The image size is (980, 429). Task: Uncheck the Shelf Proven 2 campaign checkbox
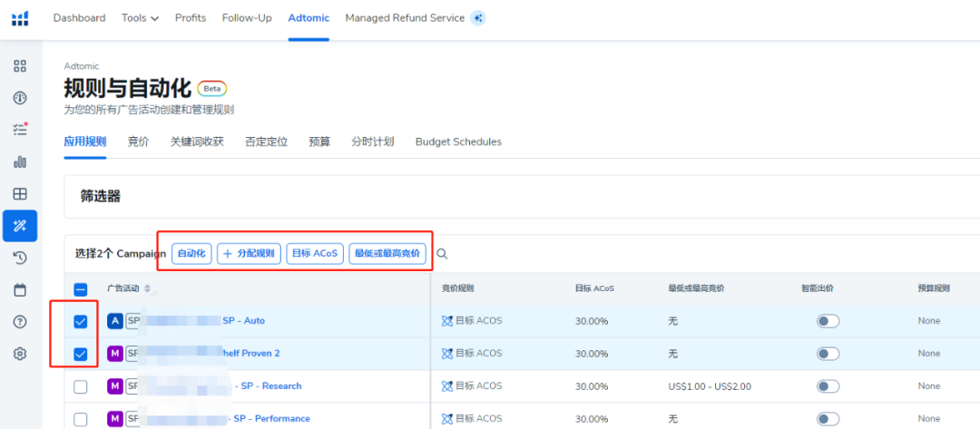click(x=81, y=354)
